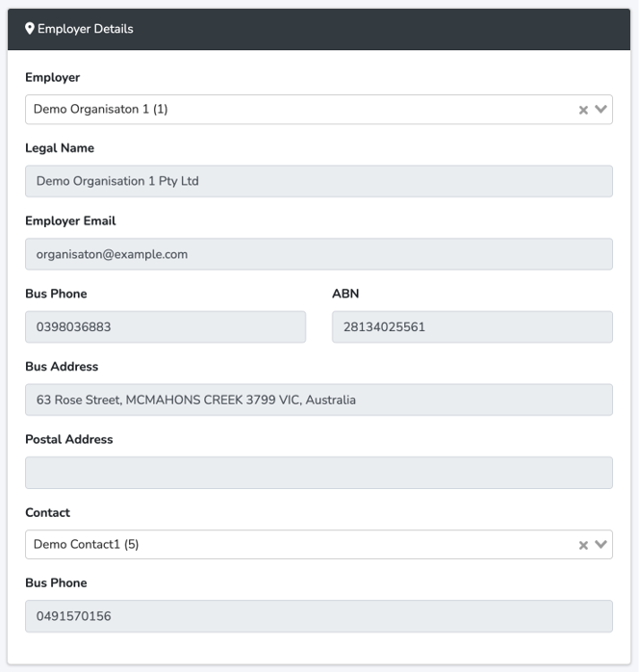Click the Employer Email label
The width and height of the screenshot is (639, 672).
click(70, 220)
